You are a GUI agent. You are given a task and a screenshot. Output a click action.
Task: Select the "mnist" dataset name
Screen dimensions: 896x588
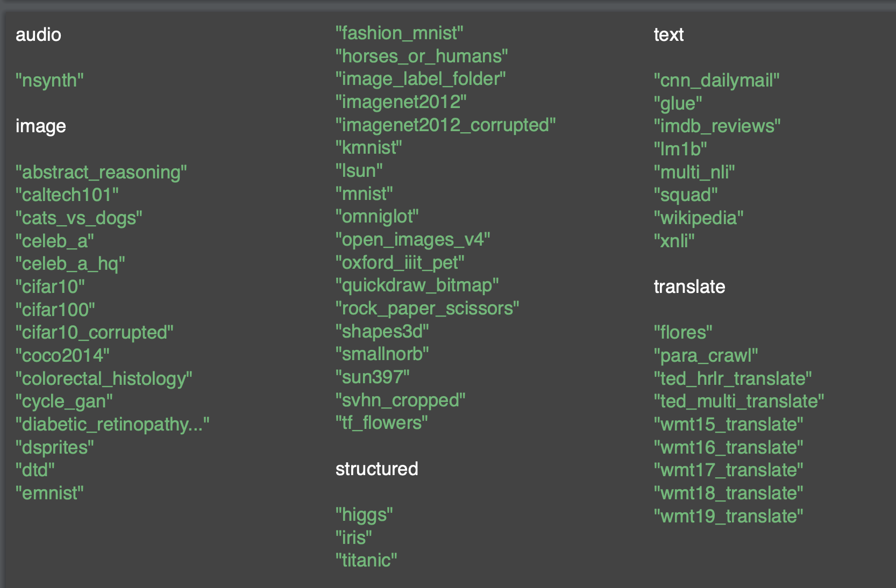pos(364,194)
